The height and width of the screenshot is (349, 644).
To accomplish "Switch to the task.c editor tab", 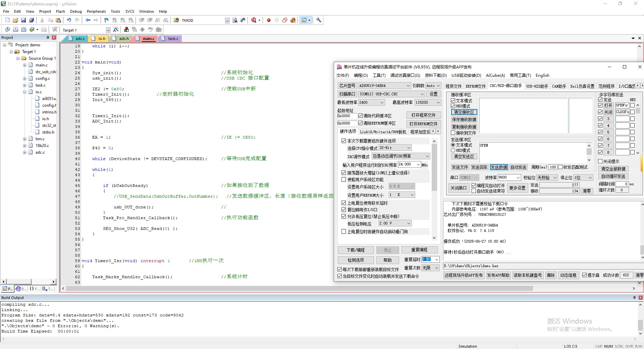I will (x=170, y=39).
